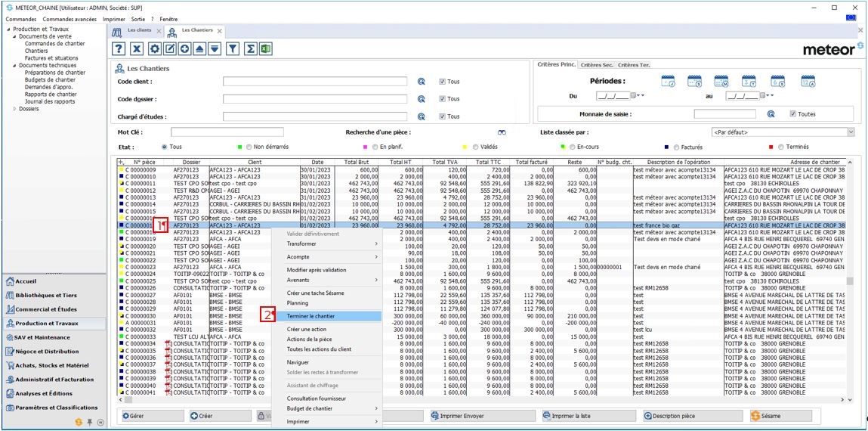The width and height of the screenshot is (868, 431).
Task: Open the gear settings toolbar icon
Action: 155,49
